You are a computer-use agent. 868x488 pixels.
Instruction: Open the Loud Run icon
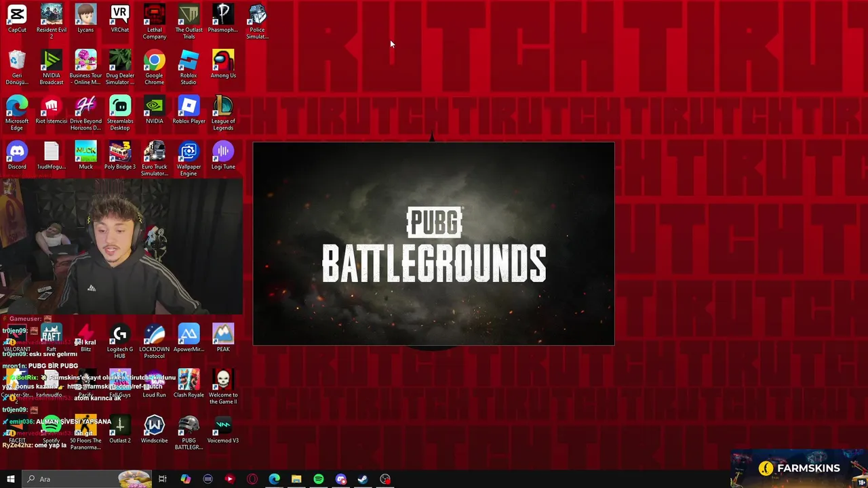154,384
